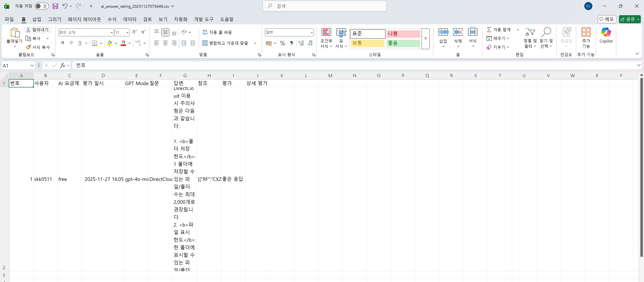The width and height of the screenshot is (644, 282).
Task: Switch to the 데이터 (Data) tab
Action: click(130, 19)
